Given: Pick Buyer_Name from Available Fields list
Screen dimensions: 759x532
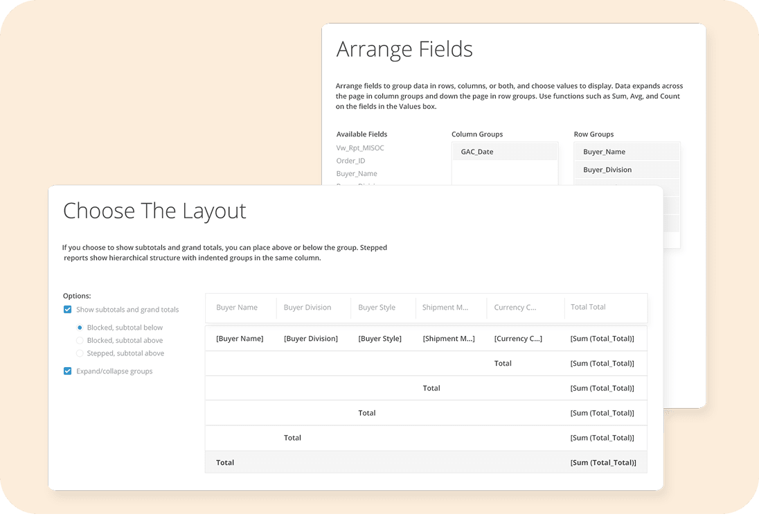Looking at the screenshot, I should coord(357,174).
